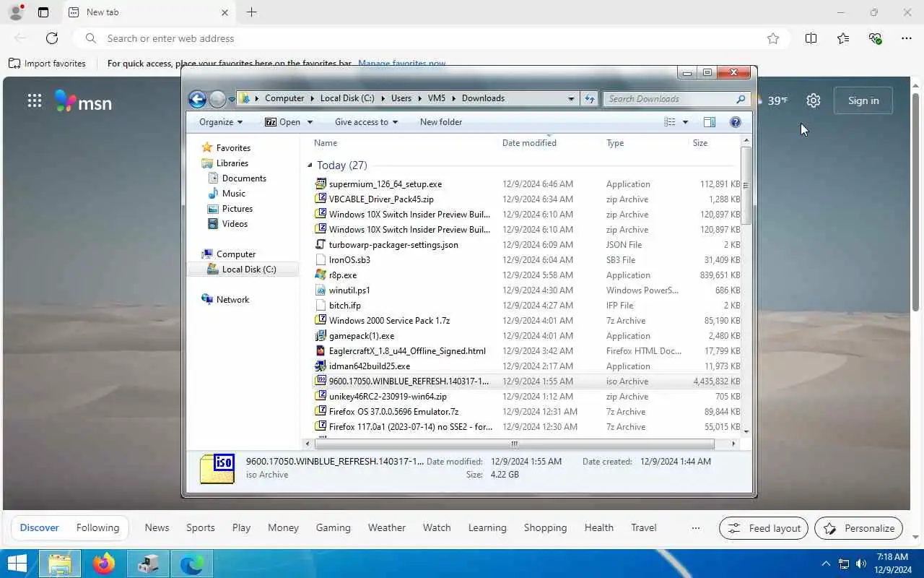Click the magnifier icon in Search Downloads
Image resolution: width=924 pixels, height=578 pixels.
point(741,99)
